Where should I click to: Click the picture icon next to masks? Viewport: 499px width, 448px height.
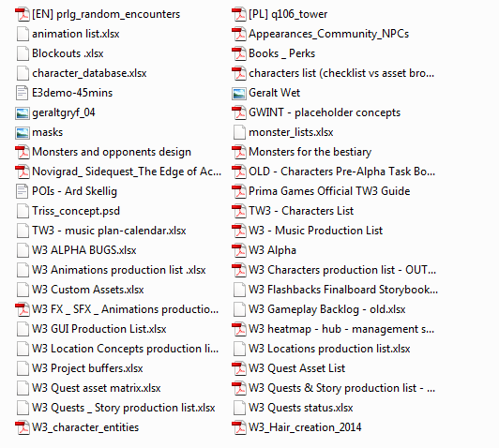pos(23,132)
